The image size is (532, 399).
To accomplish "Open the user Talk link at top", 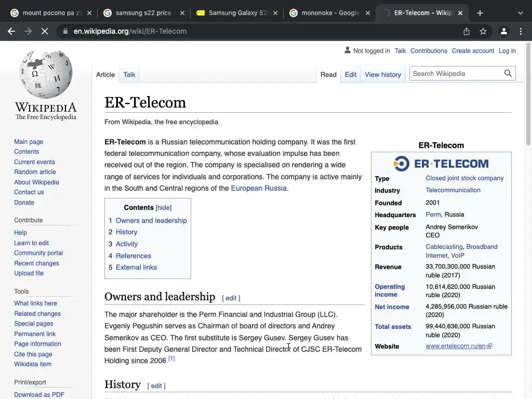I will [400, 51].
